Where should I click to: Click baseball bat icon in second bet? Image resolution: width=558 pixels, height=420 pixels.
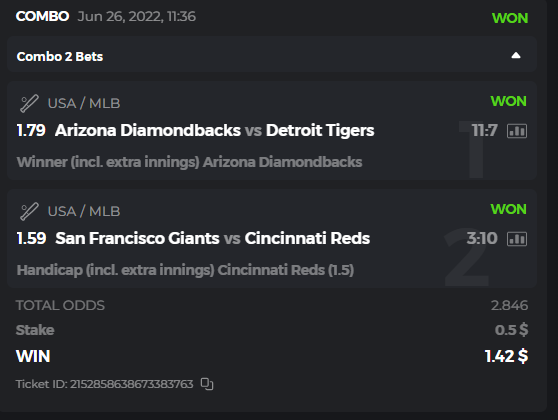pyautogui.click(x=29, y=211)
